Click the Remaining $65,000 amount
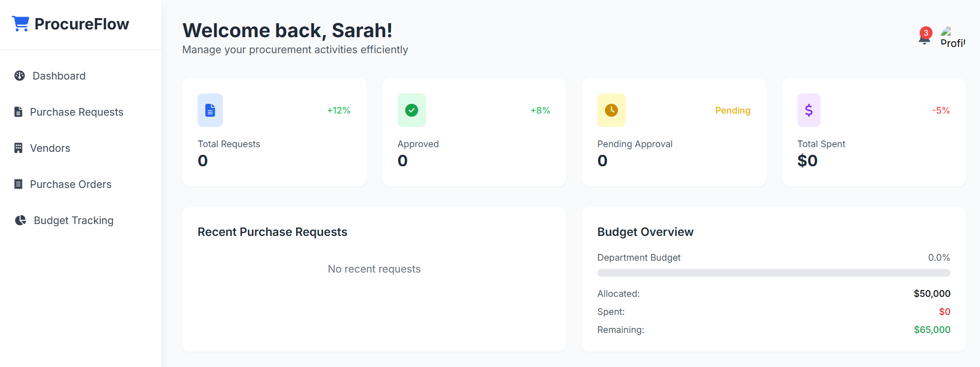Viewport: 980px width, 367px height. click(x=932, y=330)
